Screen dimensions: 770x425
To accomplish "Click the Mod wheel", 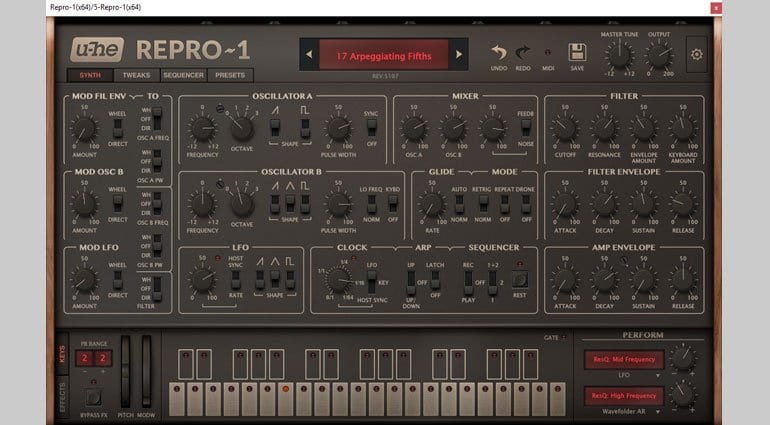I will [x=146, y=371].
